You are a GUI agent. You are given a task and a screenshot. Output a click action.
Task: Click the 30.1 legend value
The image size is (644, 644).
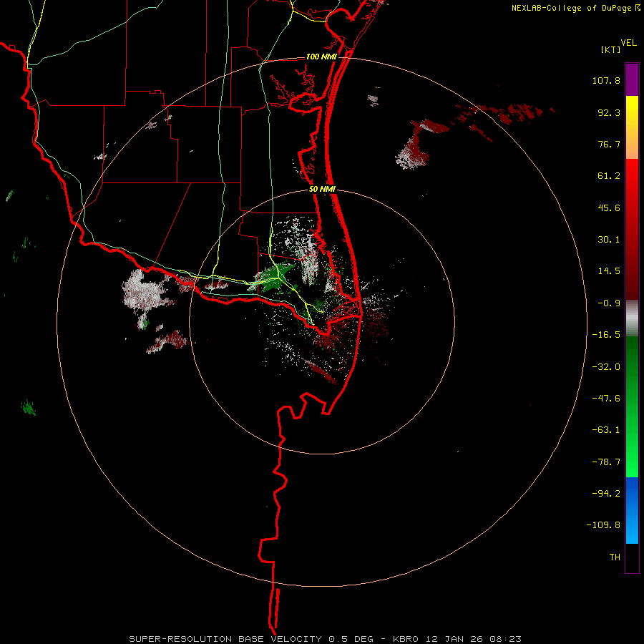[609, 240]
